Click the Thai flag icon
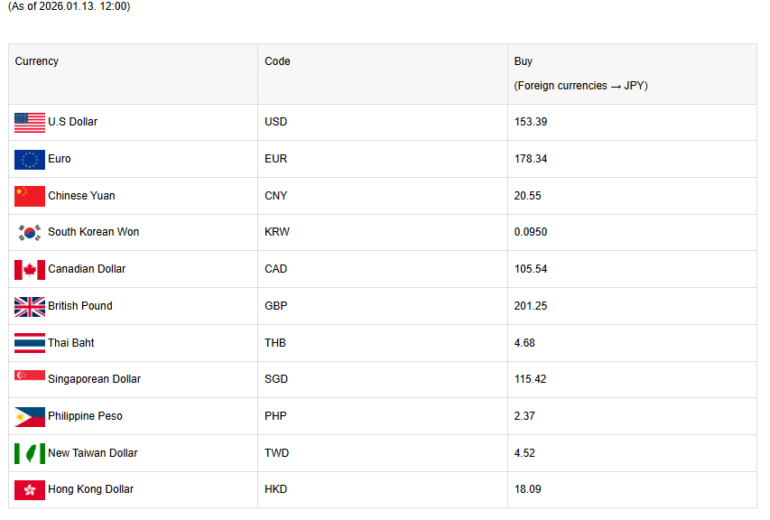The width and height of the screenshot is (770, 520). 30,343
